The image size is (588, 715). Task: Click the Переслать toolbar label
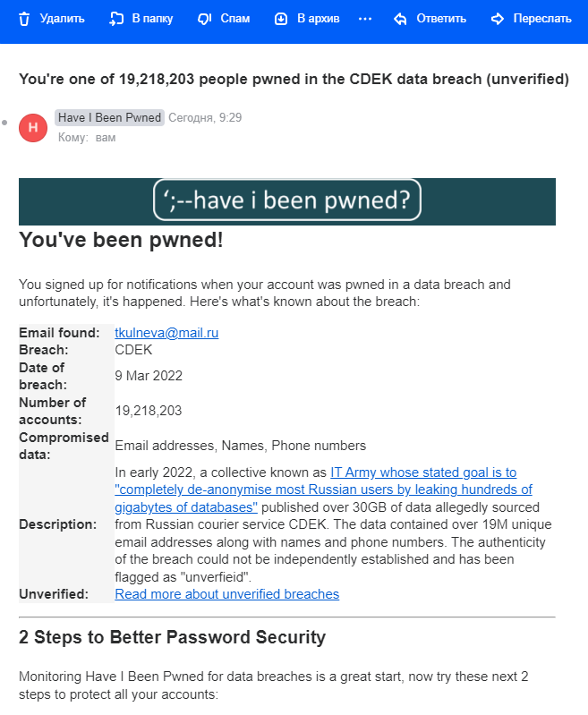542,19
